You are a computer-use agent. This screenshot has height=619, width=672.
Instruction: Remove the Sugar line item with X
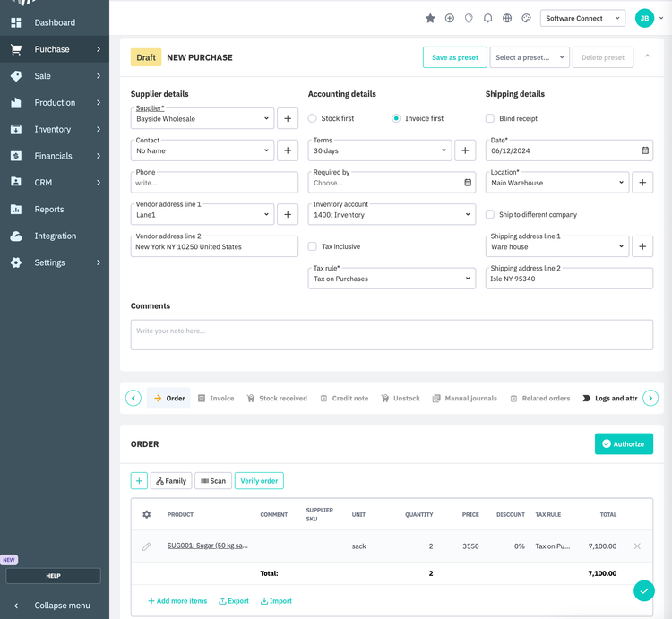coord(637,546)
